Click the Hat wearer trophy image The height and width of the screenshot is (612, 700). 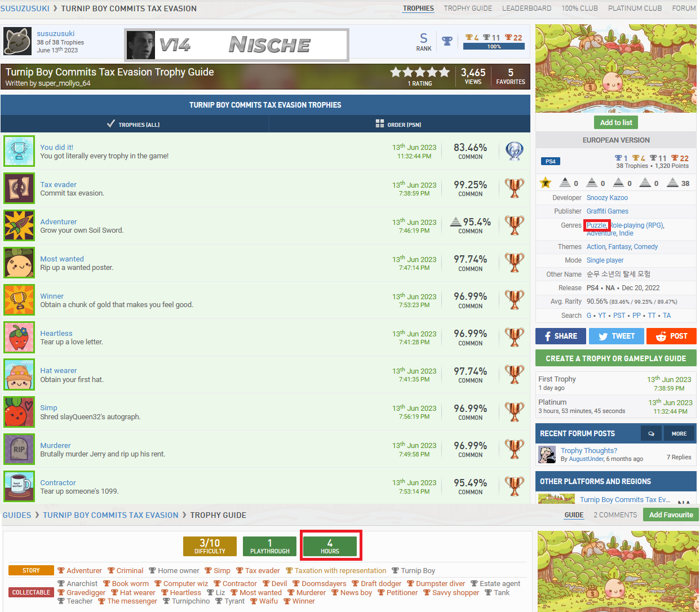(x=19, y=374)
